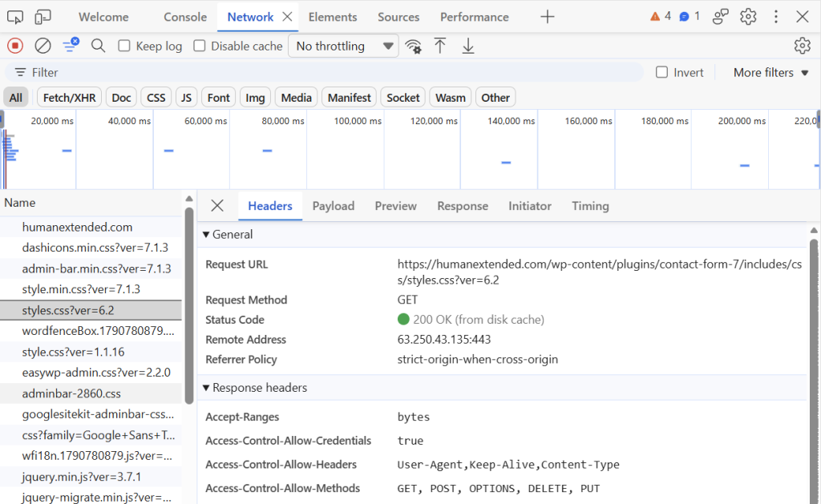Enable the Keep log checkbox
The image size is (821, 504).
(124, 46)
